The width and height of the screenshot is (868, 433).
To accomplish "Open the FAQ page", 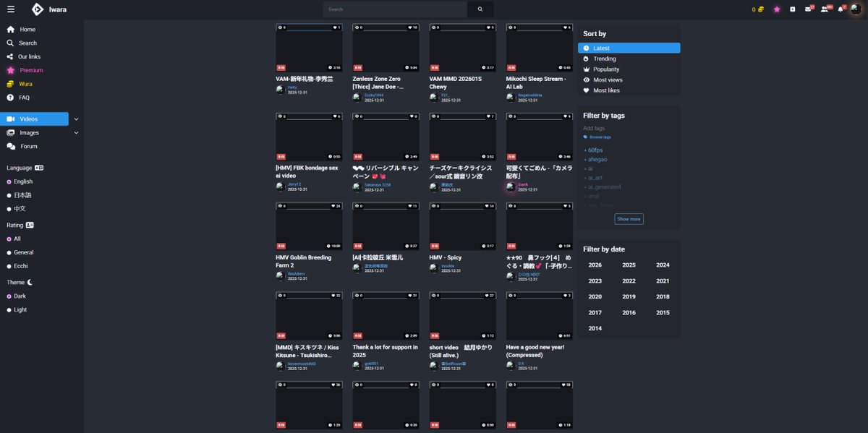I will pyautogui.click(x=24, y=98).
